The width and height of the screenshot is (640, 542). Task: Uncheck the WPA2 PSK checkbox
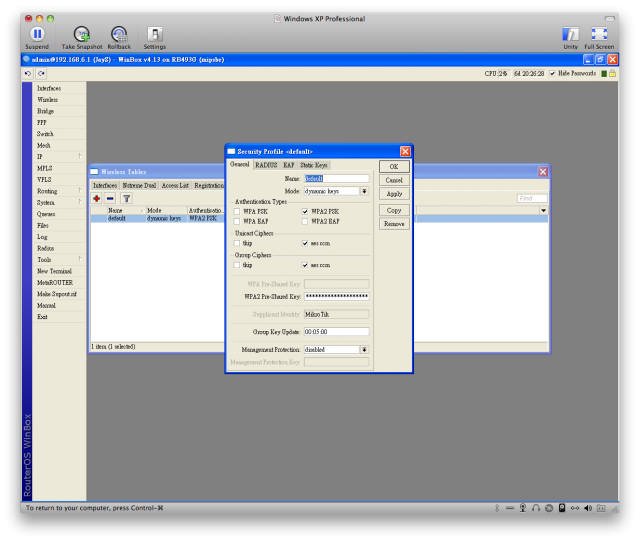pyautogui.click(x=305, y=211)
